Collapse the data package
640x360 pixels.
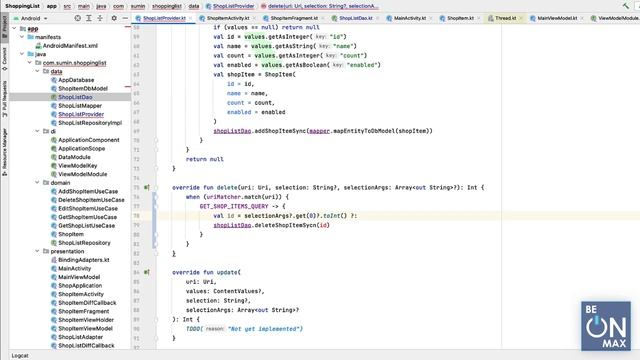coord(38,71)
